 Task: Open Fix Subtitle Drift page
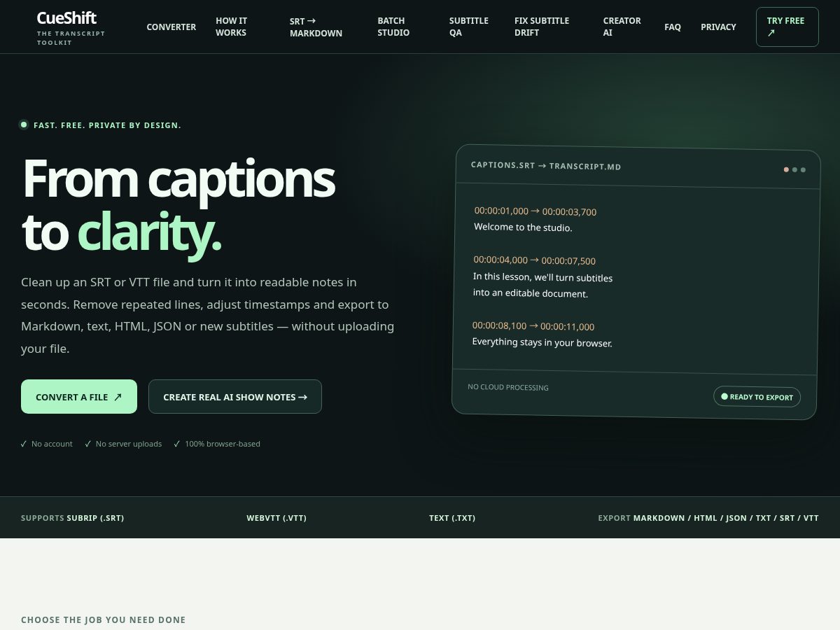pyautogui.click(x=542, y=27)
